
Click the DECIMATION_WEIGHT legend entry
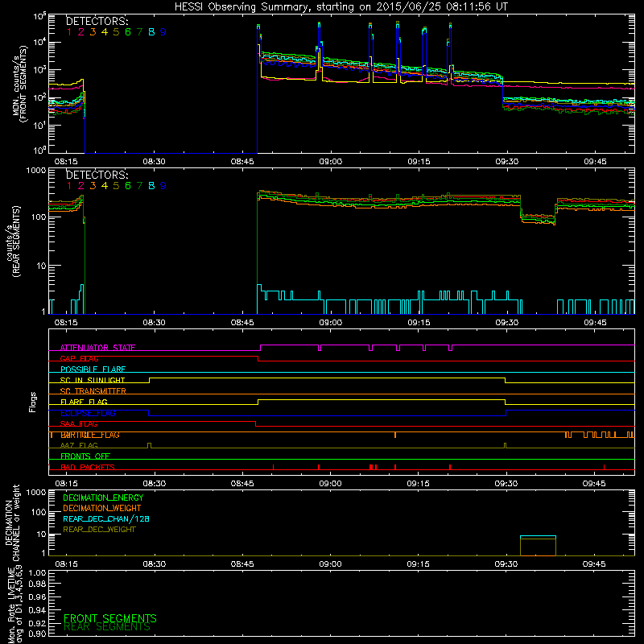click(x=102, y=508)
